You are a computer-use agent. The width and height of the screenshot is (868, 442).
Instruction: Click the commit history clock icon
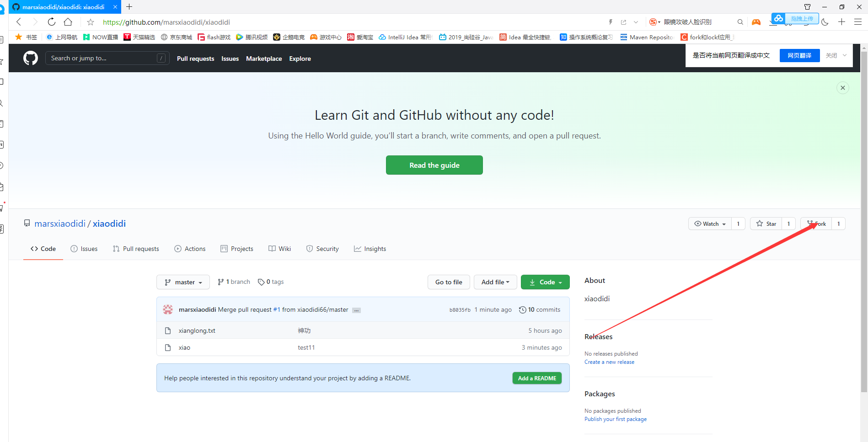522,310
